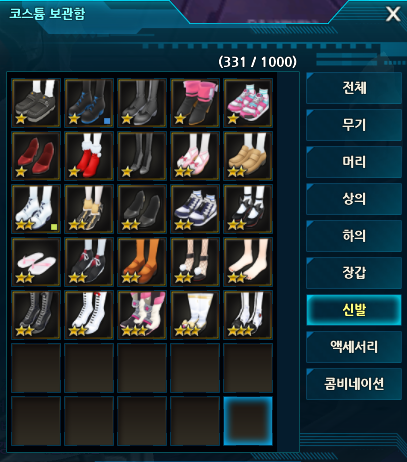Choose the red boots with white fur
407x462 pixels.
tap(89, 156)
